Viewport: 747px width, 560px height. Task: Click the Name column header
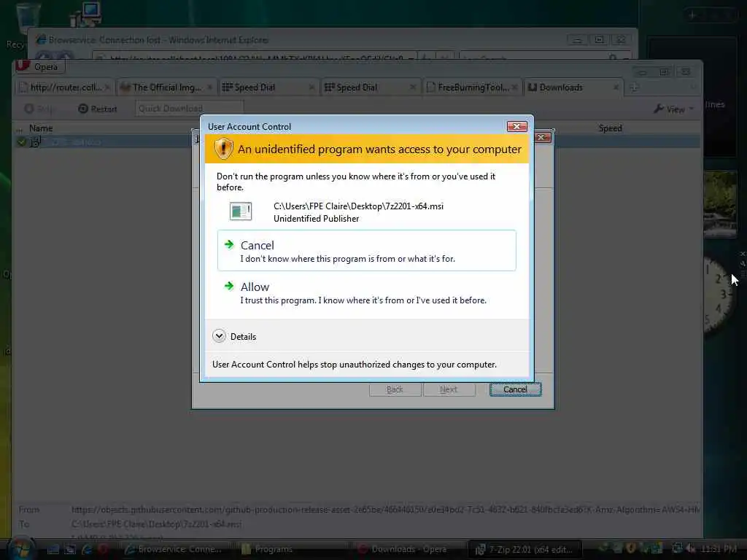click(x=41, y=128)
